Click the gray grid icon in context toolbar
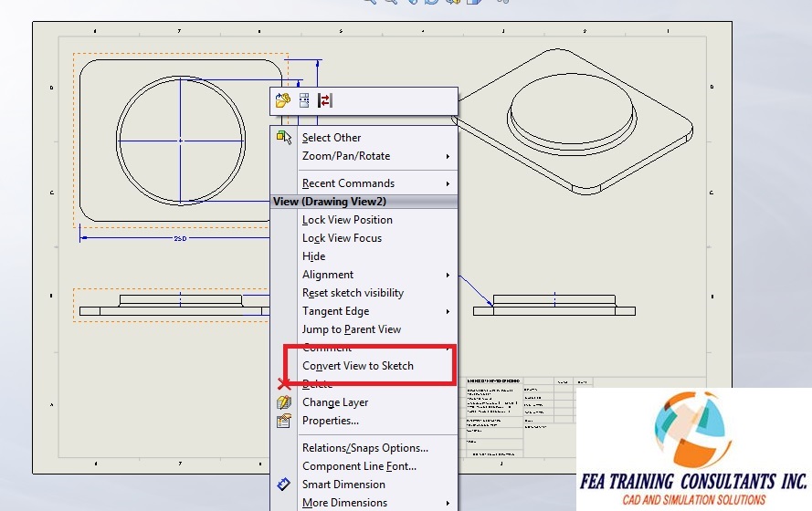This screenshot has height=511, width=812. tap(304, 100)
